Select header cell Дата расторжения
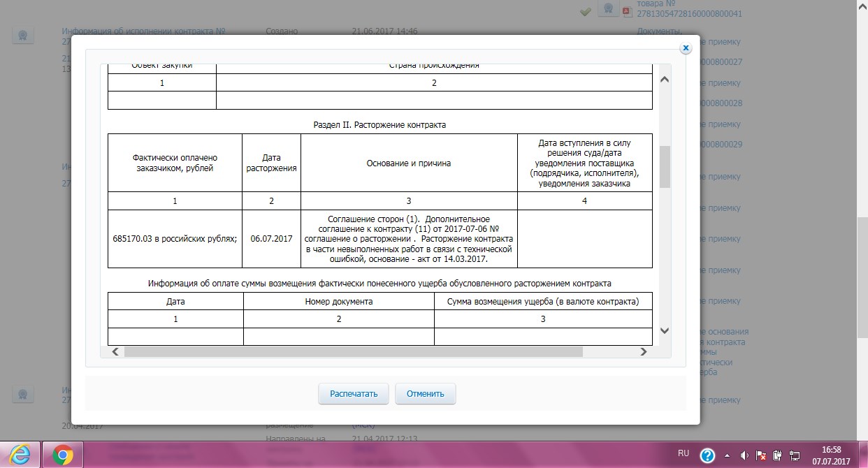The image size is (868, 468). coord(271,163)
